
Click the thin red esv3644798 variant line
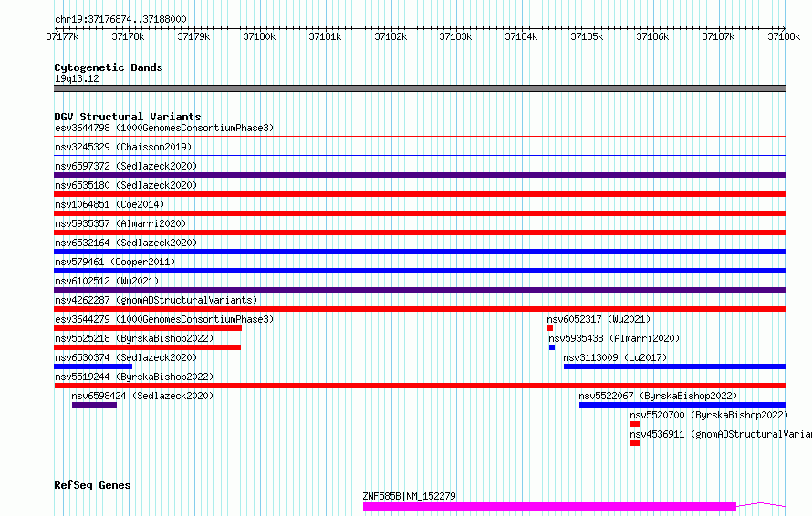[x=420, y=137]
